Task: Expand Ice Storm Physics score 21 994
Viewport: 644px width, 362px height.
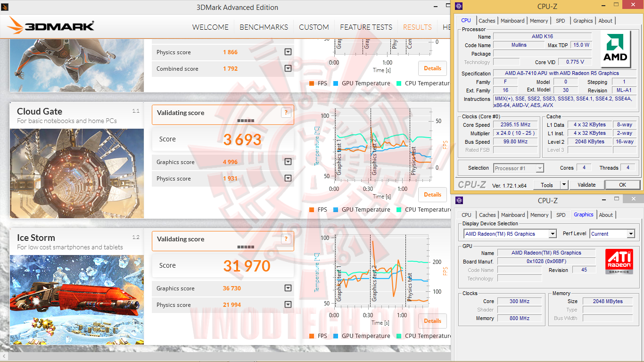Action: (288, 305)
